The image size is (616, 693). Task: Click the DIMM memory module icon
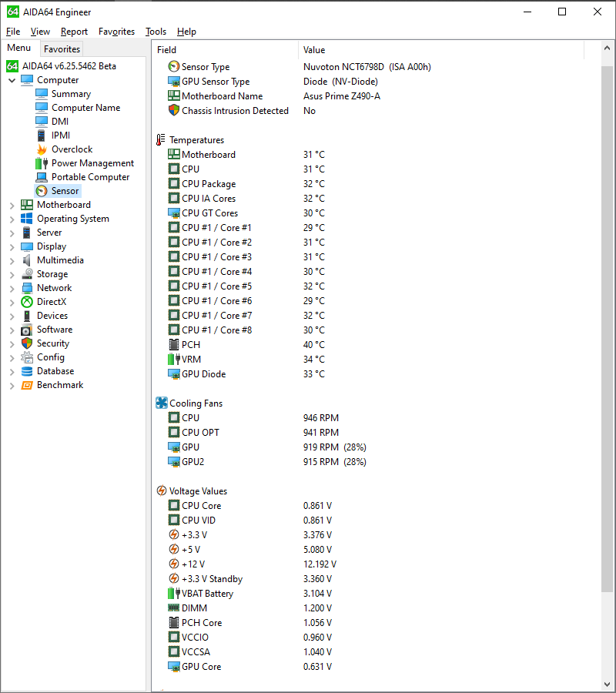coord(174,608)
